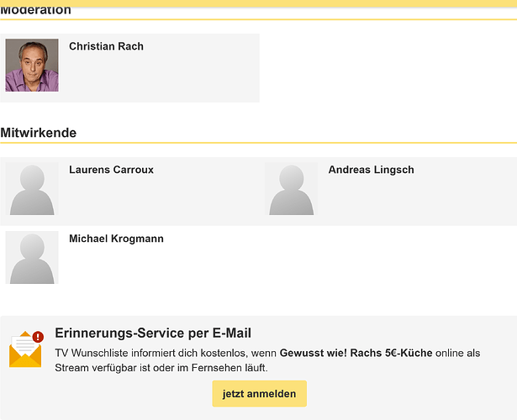Click bold "Gewusst wie! Rachs 5€-Küche" text
Viewport: 517px width, 420px height.
[x=356, y=353]
